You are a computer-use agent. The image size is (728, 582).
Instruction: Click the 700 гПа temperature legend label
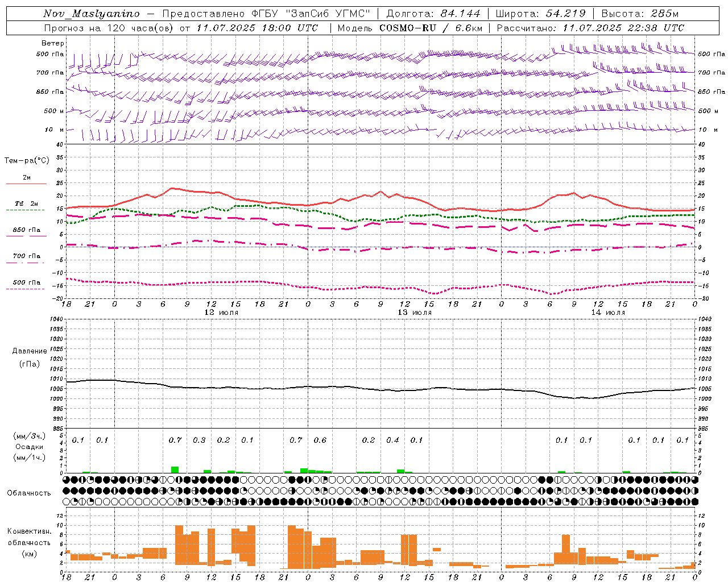click(27, 256)
